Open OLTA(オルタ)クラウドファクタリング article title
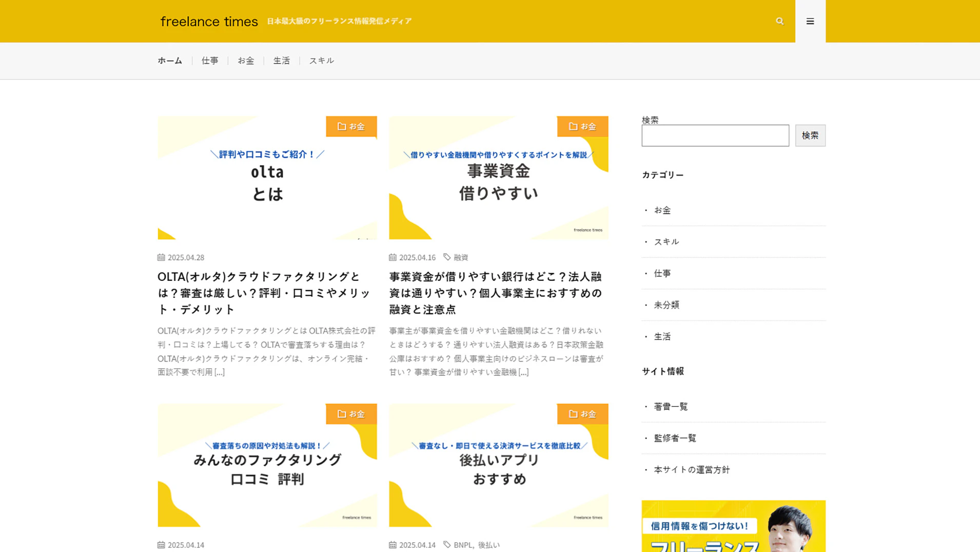This screenshot has width=980, height=552. (264, 293)
